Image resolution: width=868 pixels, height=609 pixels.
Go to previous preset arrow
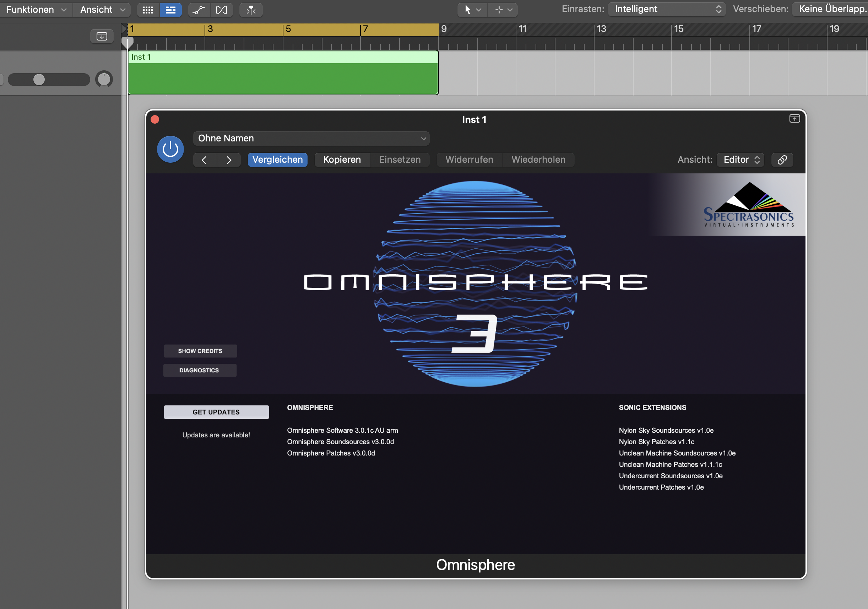pyautogui.click(x=205, y=160)
